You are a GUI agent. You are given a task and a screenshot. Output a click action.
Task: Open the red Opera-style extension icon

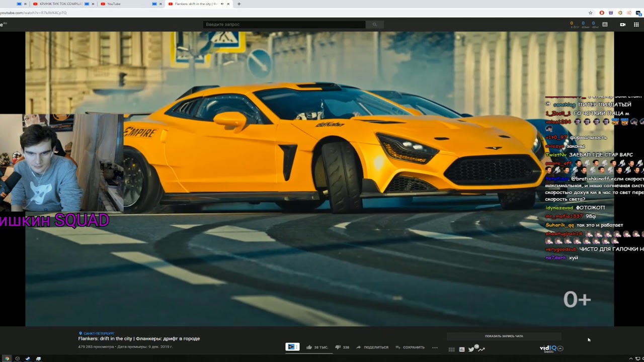click(x=602, y=13)
